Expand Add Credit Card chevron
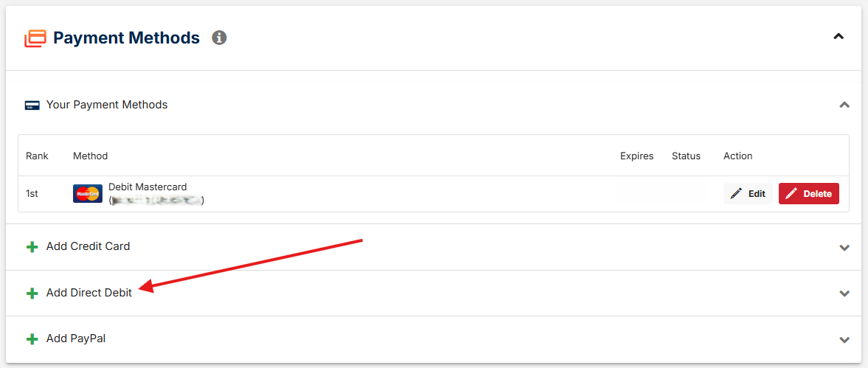Image resolution: width=868 pixels, height=368 pixels. tap(844, 247)
